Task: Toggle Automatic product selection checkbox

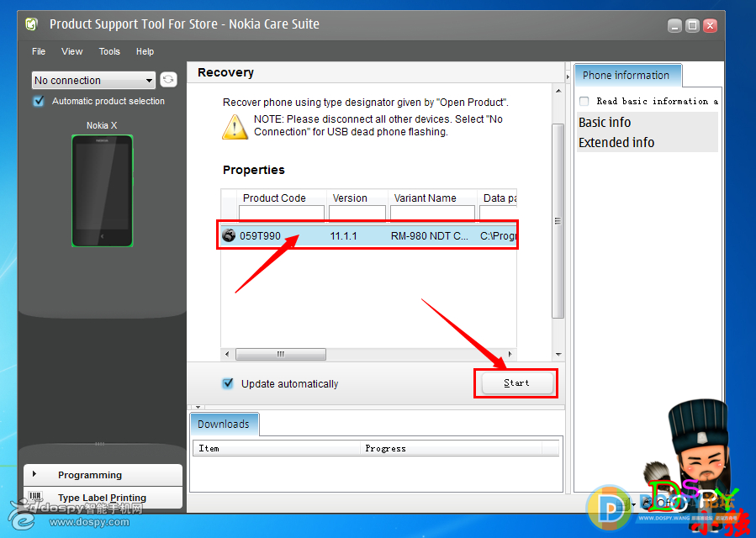Action: point(39,101)
